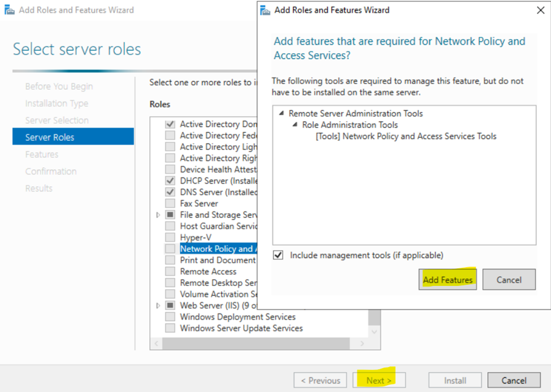
Task: Check the Volume Activation Services checkbox
Action: coord(170,294)
